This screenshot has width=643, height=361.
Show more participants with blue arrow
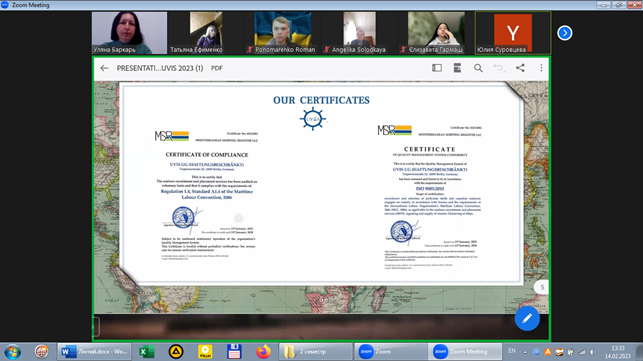[565, 33]
